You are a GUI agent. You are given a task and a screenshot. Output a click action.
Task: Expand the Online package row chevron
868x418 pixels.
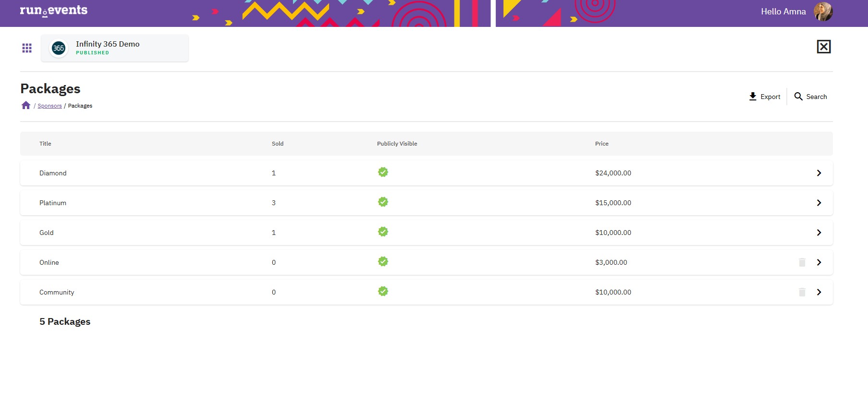pyautogui.click(x=819, y=262)
